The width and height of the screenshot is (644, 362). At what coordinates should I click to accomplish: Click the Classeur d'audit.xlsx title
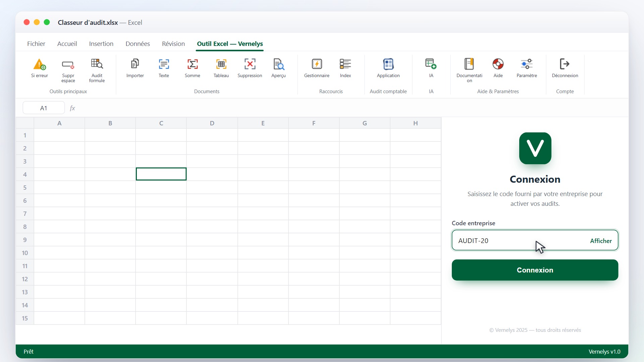(x=88, y=22)
